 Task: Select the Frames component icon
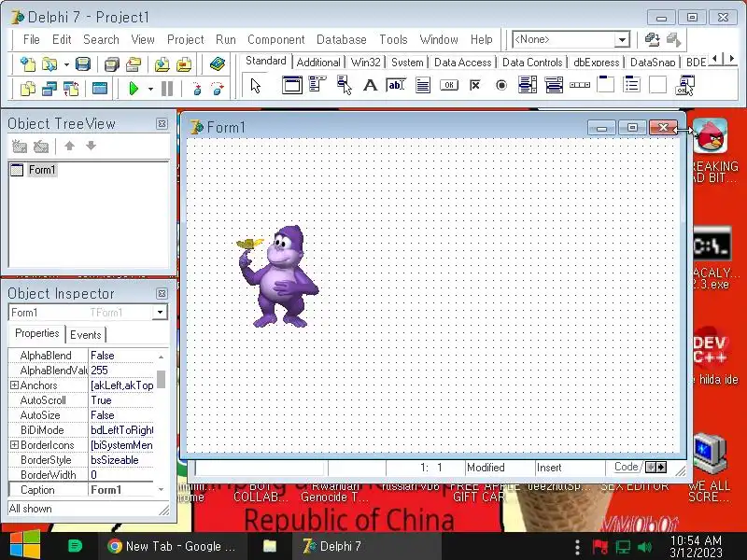coord(292,86)
